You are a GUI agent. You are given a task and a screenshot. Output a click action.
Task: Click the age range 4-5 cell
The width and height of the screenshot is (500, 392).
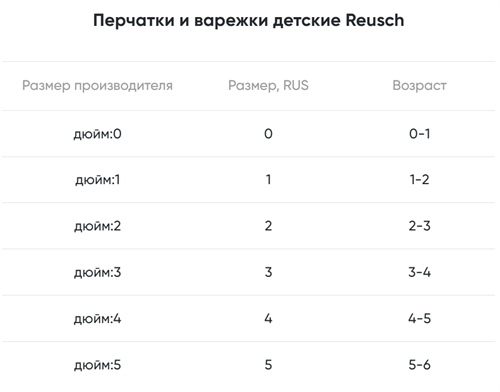pos(419,319)
